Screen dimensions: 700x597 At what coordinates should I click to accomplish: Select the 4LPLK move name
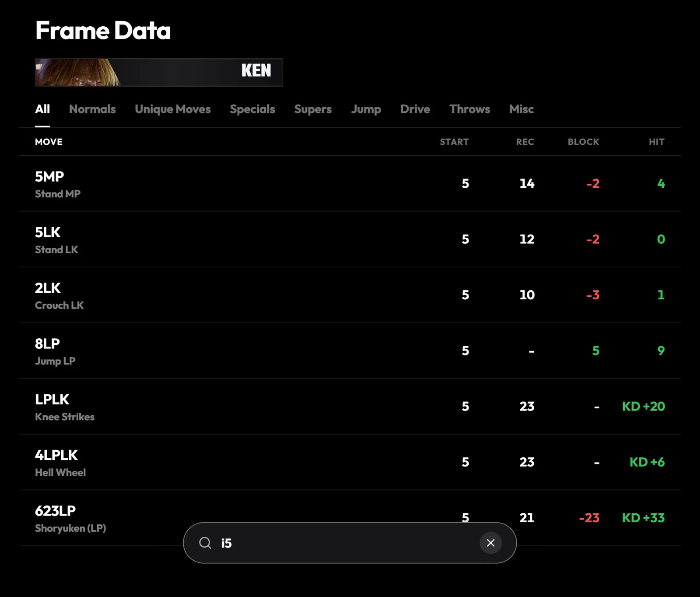click(56, 455)
